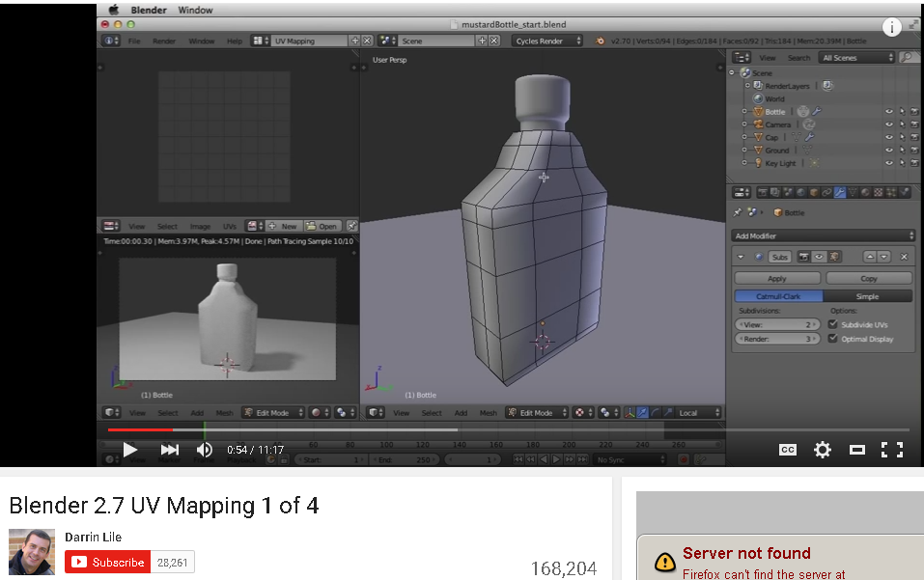The image size is (924, 580).
Task: Move Subsurf modifier down in stack
Action: [883, 257]
